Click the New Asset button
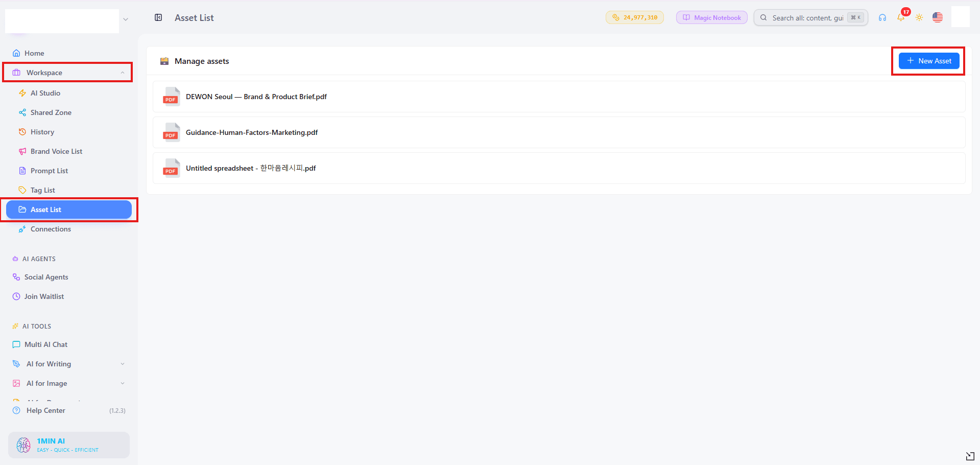Viewport: 980px width, 465px height. tap(929, 61)
